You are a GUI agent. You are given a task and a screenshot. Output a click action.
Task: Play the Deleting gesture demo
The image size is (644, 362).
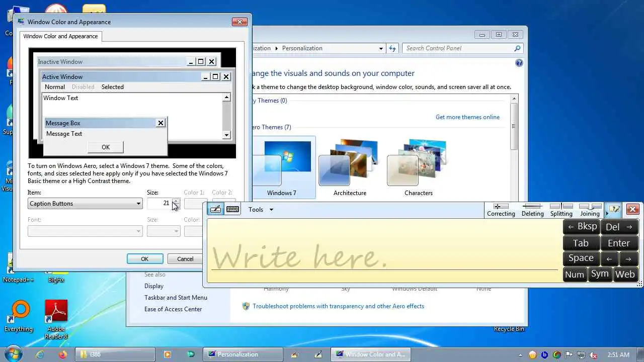[x=532, y=210]
